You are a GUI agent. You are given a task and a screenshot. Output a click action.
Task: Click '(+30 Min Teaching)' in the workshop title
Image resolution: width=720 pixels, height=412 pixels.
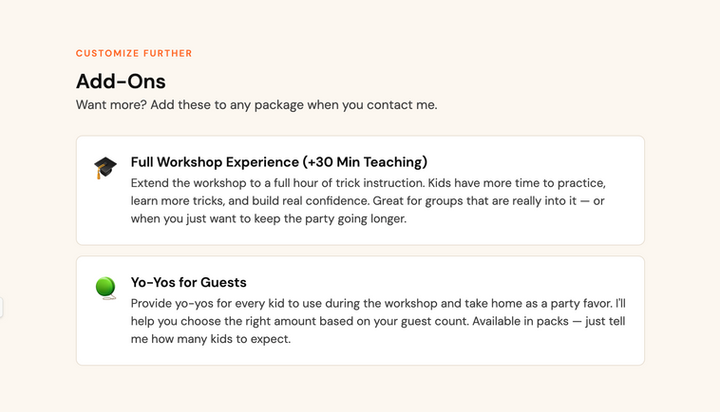coord(365,162)
